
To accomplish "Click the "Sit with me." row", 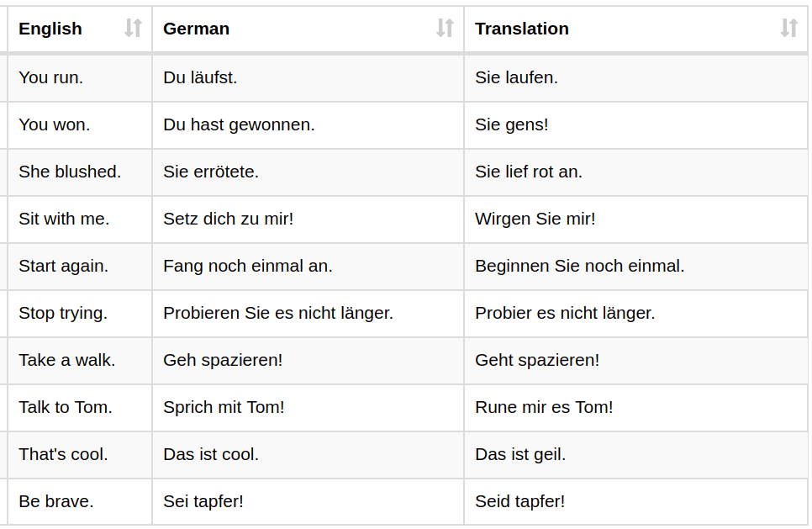I will pos(64,219).
